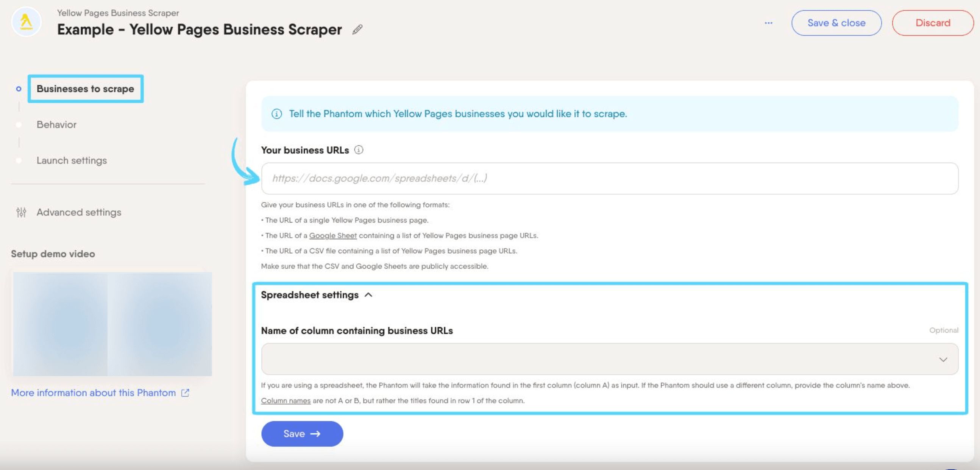Select the Businesses to scrape step

85,89
